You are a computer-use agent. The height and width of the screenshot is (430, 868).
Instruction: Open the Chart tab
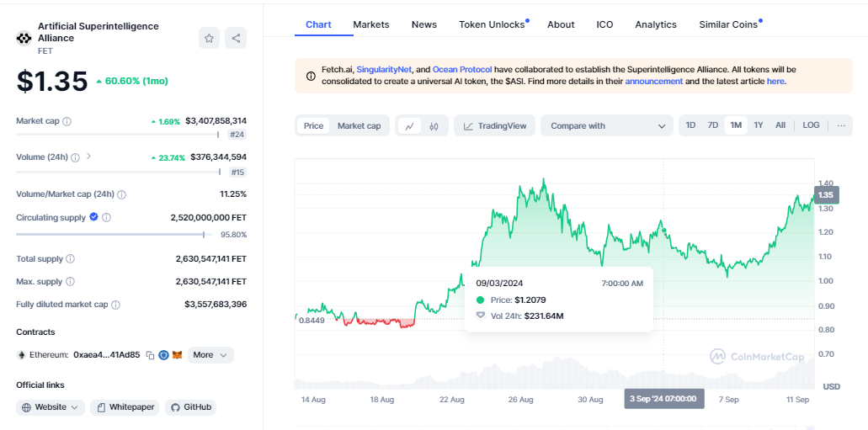319,24
